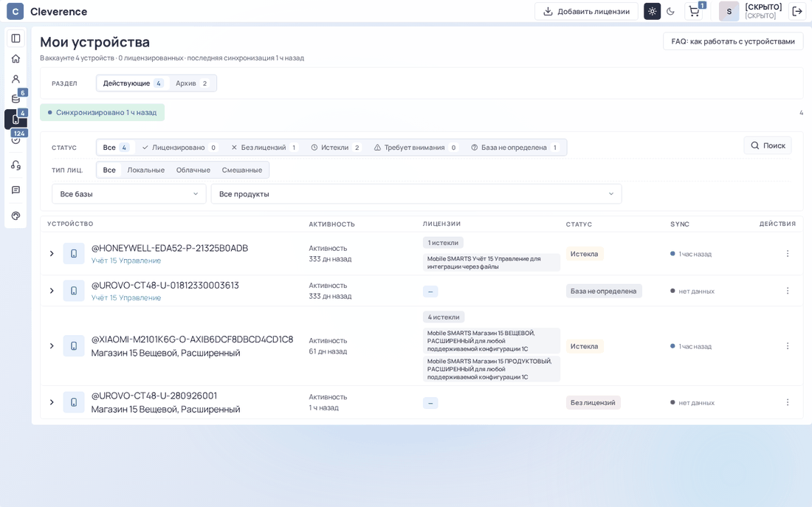Open FAQ: как работать с устройствами

pyautogui.click(x=733, y=41)
